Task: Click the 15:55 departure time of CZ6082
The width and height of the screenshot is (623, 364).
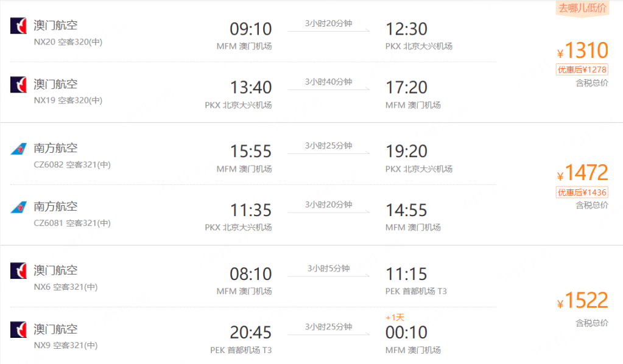Action: coord(250,151)
